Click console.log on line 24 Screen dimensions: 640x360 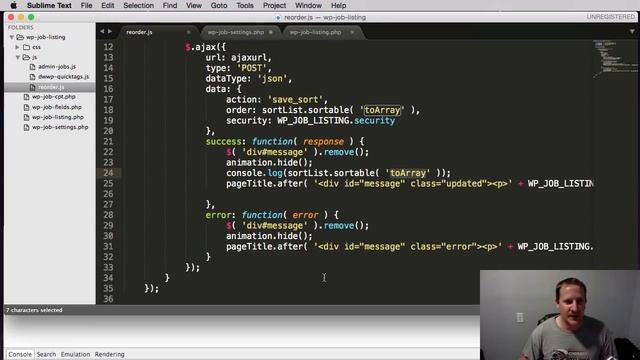[254, 173]
